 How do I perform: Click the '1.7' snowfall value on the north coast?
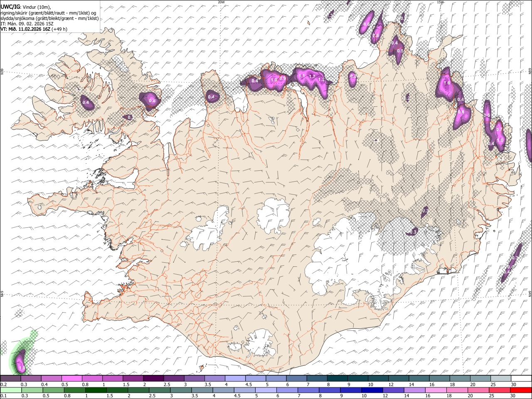312,76
